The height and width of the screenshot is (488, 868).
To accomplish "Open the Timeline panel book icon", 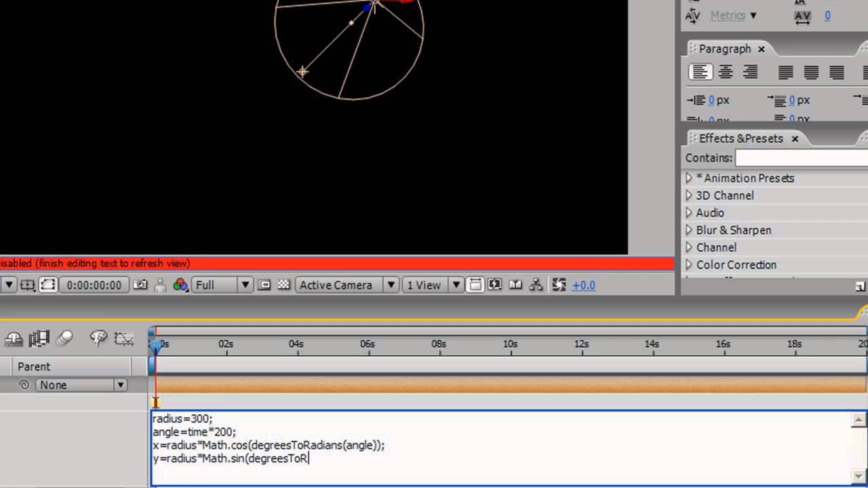I will pyautogui.click(x=515, y=285).
